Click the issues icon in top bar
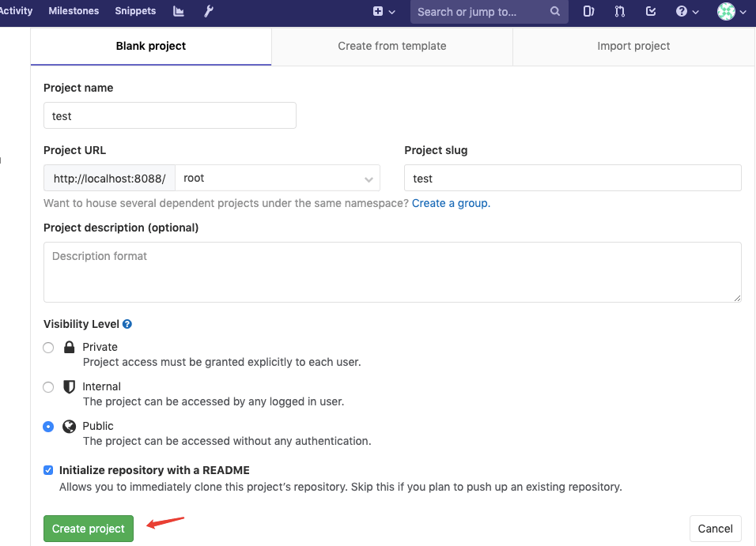 (x=589, y=11)
